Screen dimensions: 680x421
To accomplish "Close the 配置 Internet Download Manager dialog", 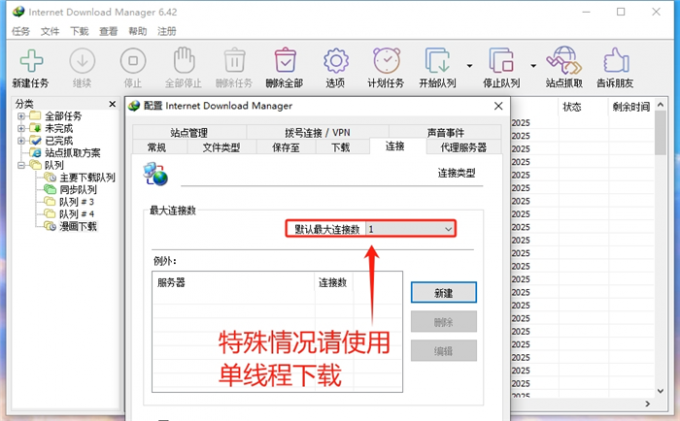I will pos(498,106).
